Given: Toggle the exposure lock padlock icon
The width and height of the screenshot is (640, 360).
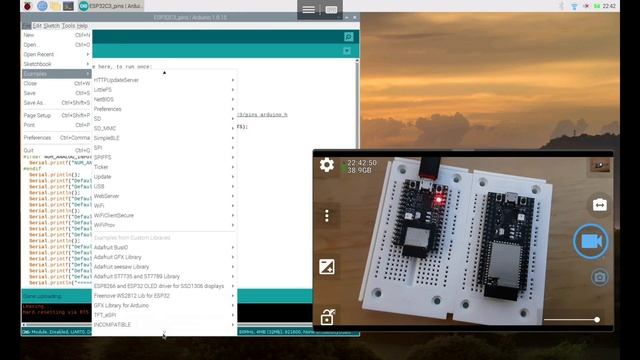Looking at the screenshot, I should tap(327, 317).
